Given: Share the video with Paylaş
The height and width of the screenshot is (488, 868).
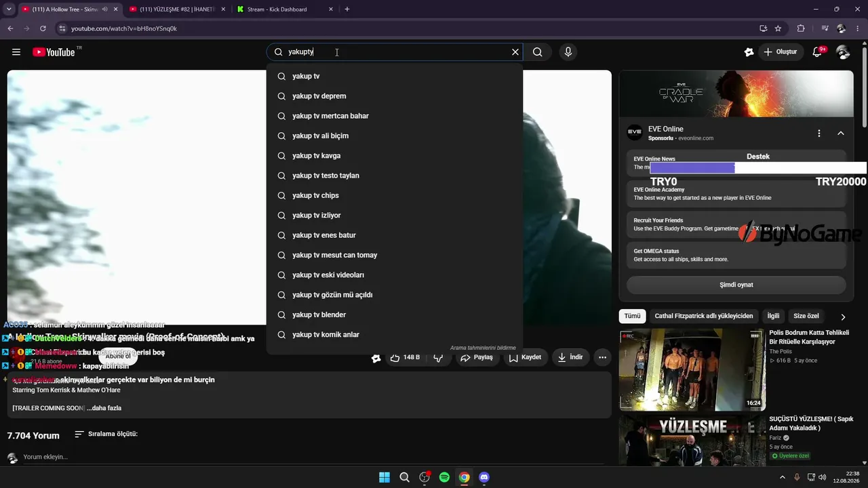Looking at the screenshot, I should tap(476, 357).
